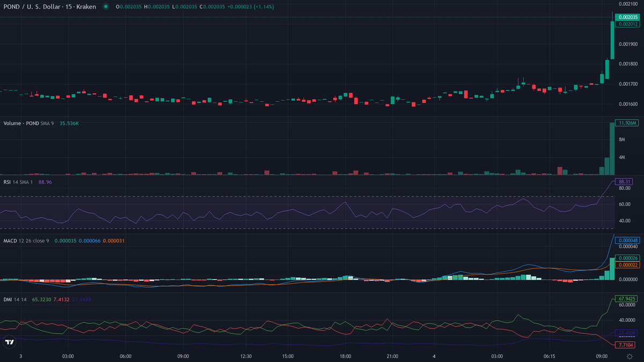Click date label 4 on time axis
644x362 pixels.
[434, 356]
